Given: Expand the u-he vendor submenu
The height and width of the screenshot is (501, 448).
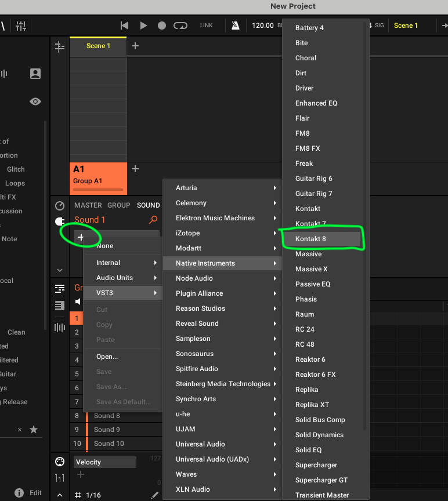Looking at the screenshot, I should tap(223, 414).
